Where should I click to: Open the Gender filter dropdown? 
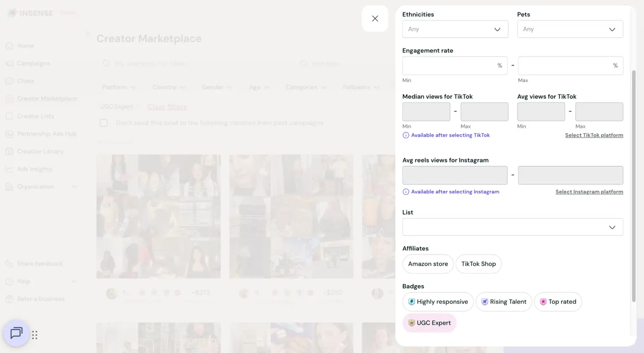[217, 87]
